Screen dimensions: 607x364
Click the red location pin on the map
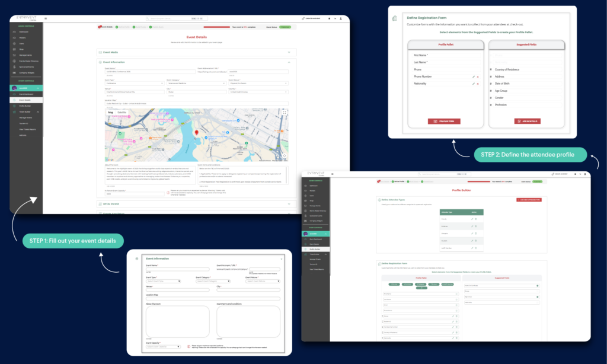[197, 133]
